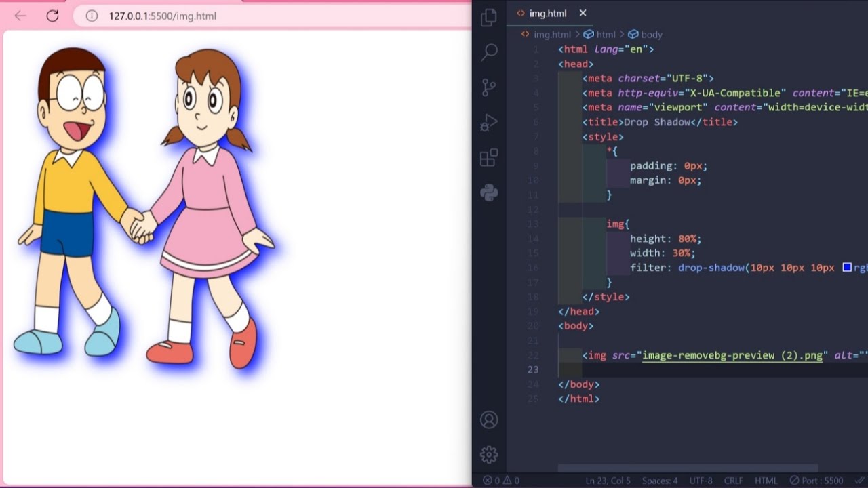
Task: Open errors and warnings in status bar
Action: coord(500,481)
